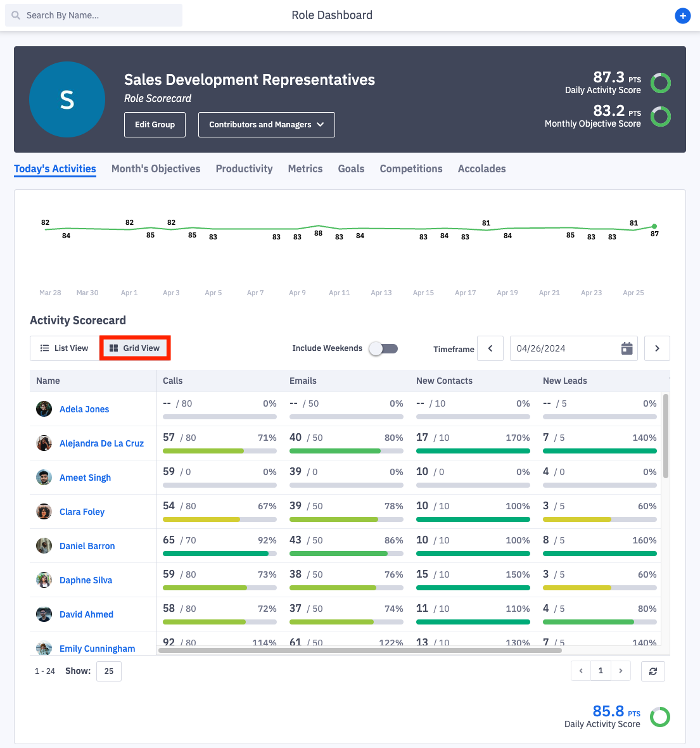
Task: Click the blue plus add button
Action: 682,16
